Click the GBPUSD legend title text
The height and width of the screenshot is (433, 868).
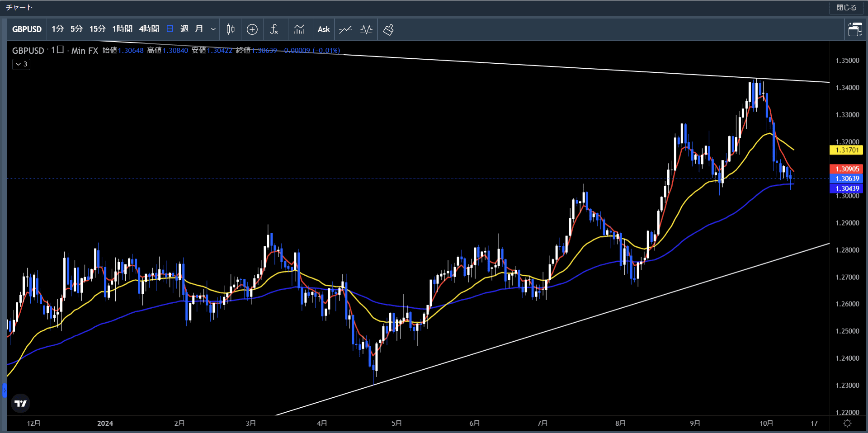click(x=28, y=51)
